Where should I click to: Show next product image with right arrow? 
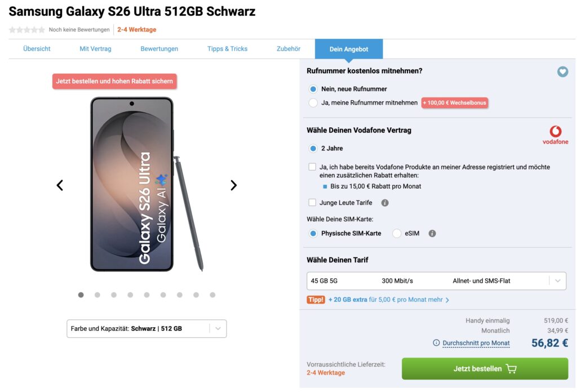tap(233, 185)
